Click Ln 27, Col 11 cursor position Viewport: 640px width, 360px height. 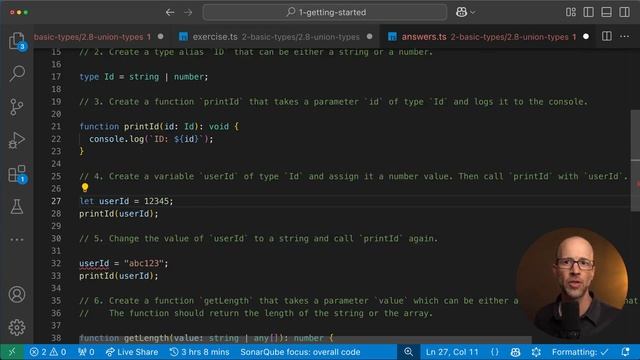[452, 352]
